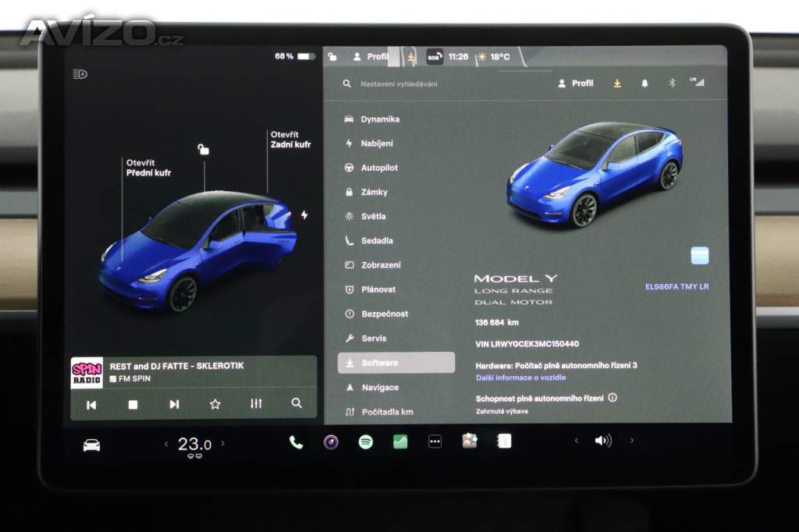This screenshot has height=532, width=799.
Task: Increase volume with right arrow by speaker
Action: (631, 441)
